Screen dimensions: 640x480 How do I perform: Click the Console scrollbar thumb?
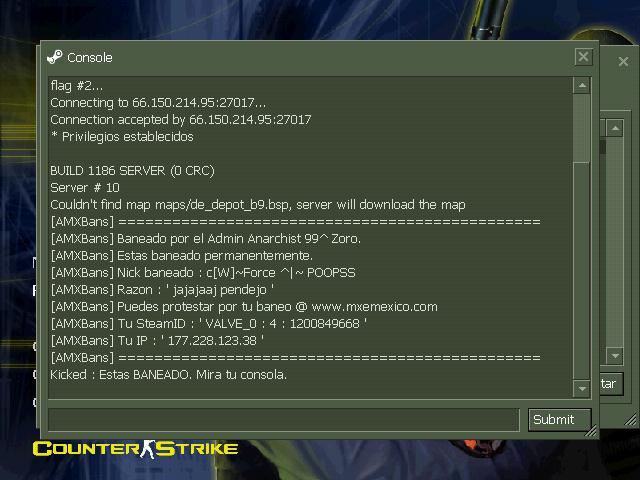582,128
